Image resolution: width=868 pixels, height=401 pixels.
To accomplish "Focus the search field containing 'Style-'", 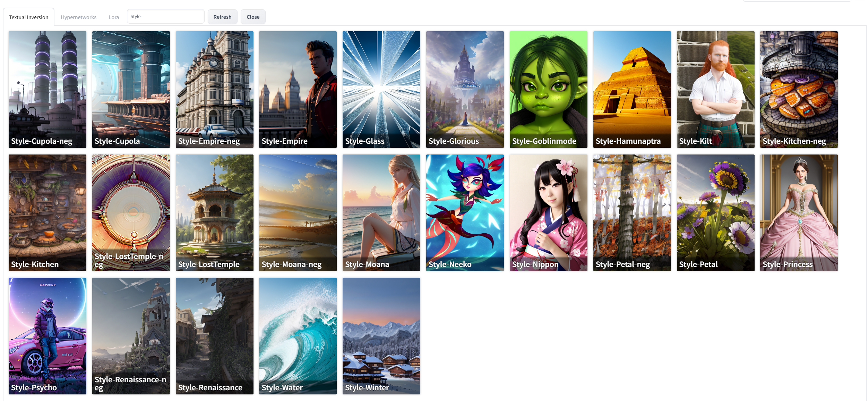I will tap(165, 16).
